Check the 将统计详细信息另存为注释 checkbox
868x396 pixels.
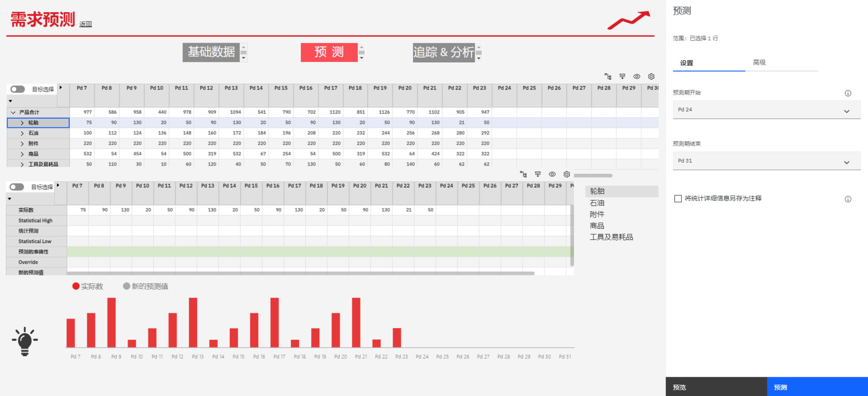click(678, 199)
